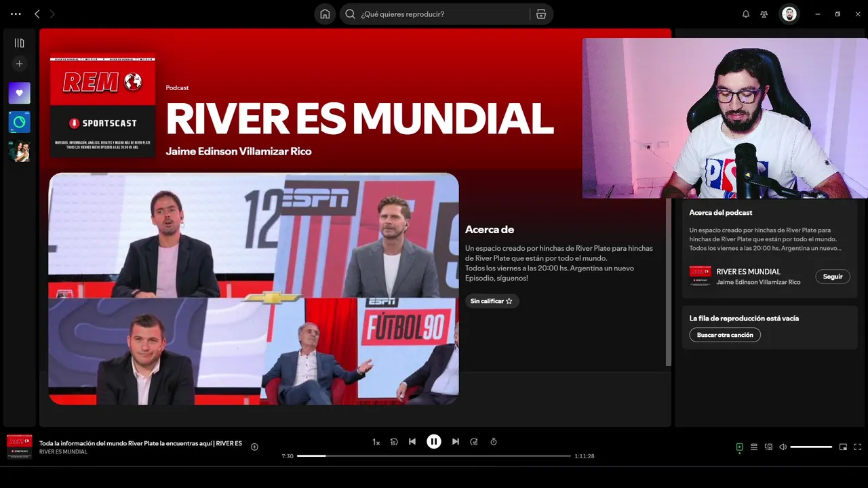Skip back 15 seconds
The image size is (868, 488).
(394, 442)
